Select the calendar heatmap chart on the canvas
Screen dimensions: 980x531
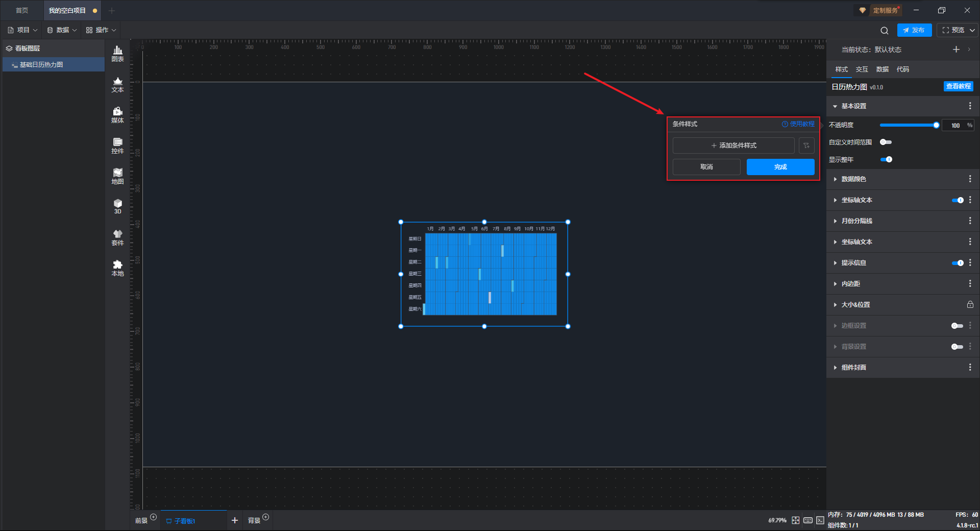point(484,274)
